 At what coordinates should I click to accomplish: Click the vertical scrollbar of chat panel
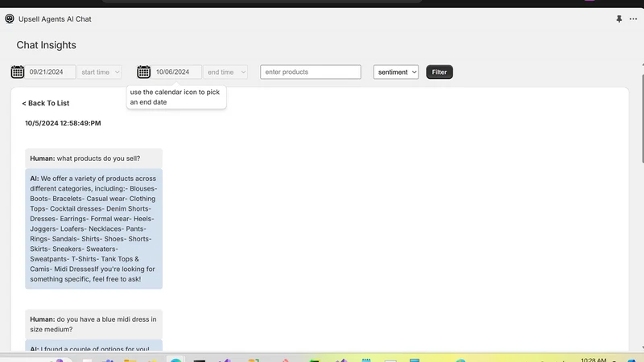pyautogui.click(x=642, y=119)
